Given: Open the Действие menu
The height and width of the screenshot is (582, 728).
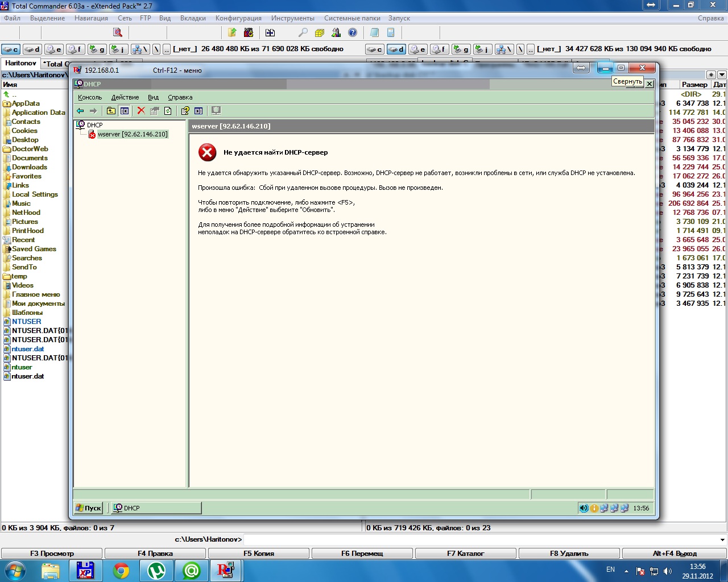Looking at the screenshot, I should click(x=125, y=97).
